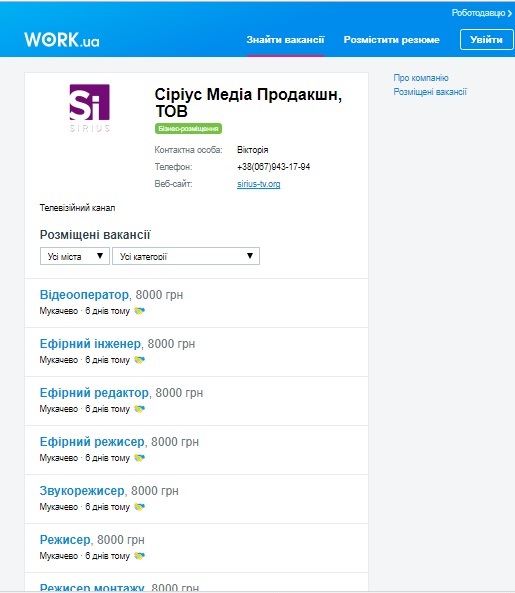Open the Усі міста dropdown
The height and width of the screenshot is (593, 515).
point(75,256)
